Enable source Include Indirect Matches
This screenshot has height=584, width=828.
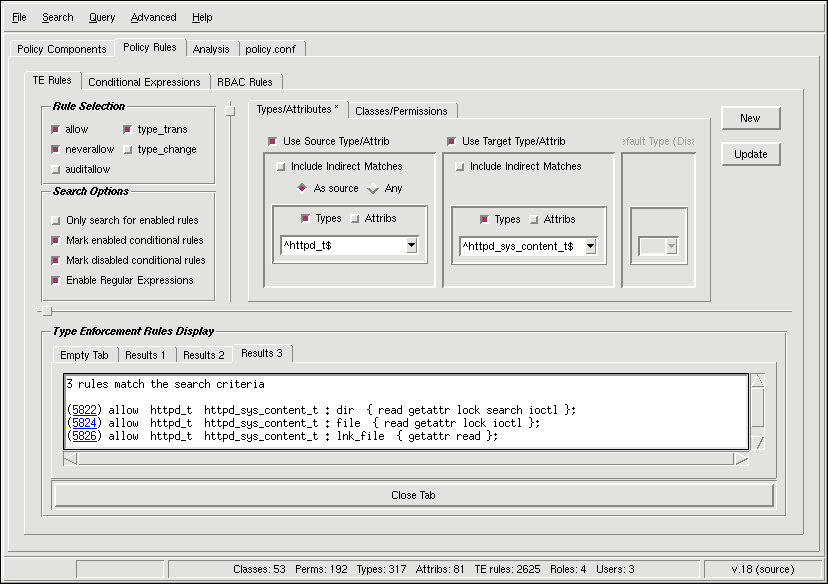click(281, 166)
